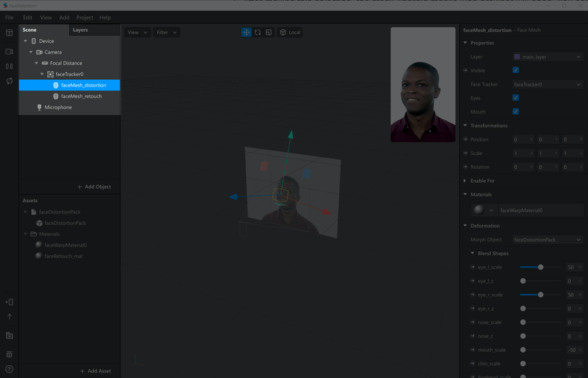Image resolution: width=588 pixels, height=378 pixels.
Task: Select the move/translate manipulator tool
Action: point(246,32)
